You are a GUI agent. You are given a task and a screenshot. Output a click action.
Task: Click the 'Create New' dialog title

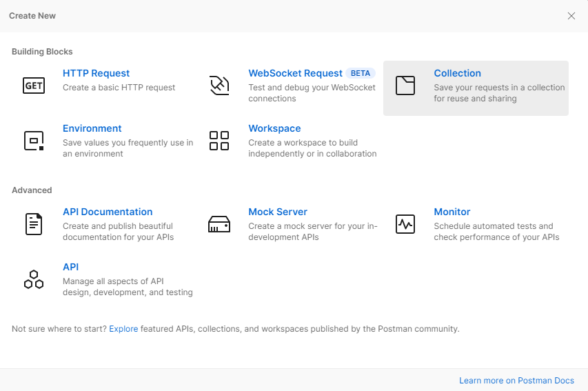[32, 16]
